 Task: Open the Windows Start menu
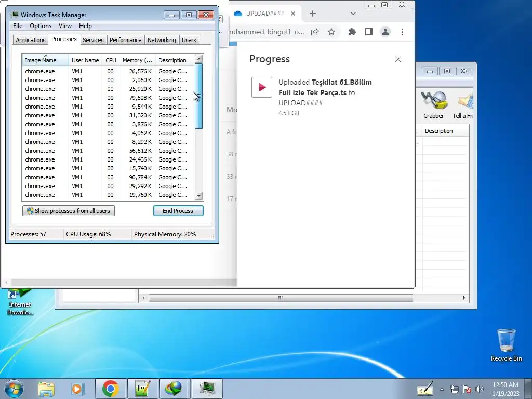coord(14,389)
